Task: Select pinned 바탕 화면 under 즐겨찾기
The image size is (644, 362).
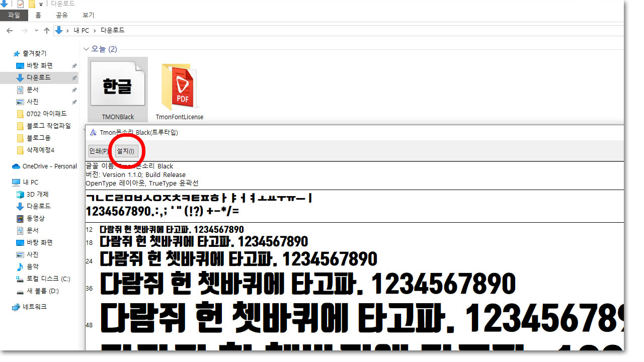Action: click(x=40, y=65)
